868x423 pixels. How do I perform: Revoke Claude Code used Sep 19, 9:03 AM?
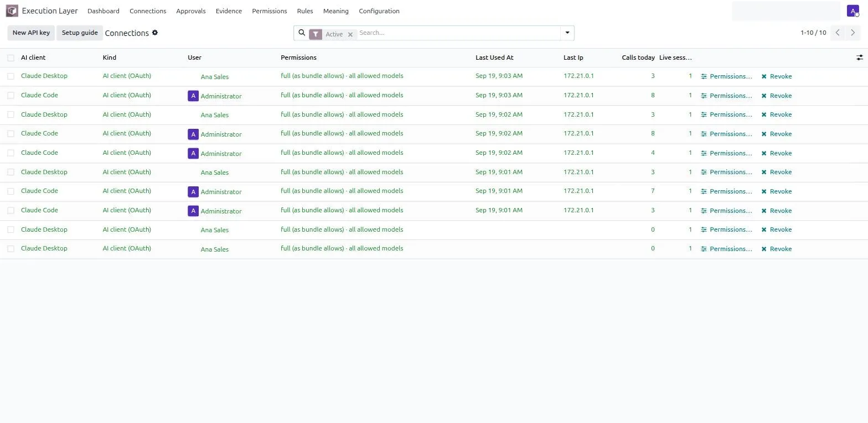[777, 96]
